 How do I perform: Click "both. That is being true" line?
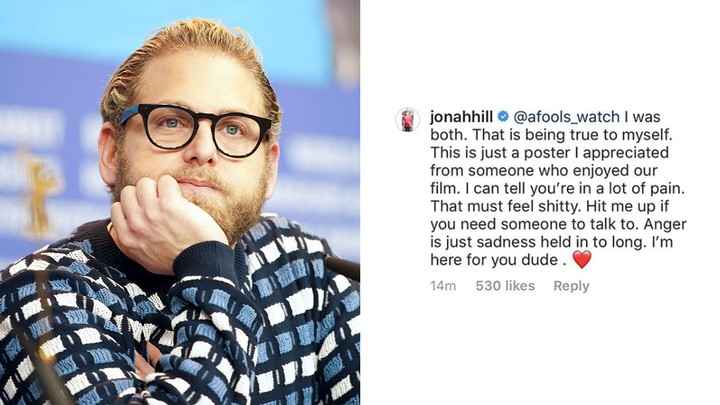pyautogui.click(x=511, y=135)
